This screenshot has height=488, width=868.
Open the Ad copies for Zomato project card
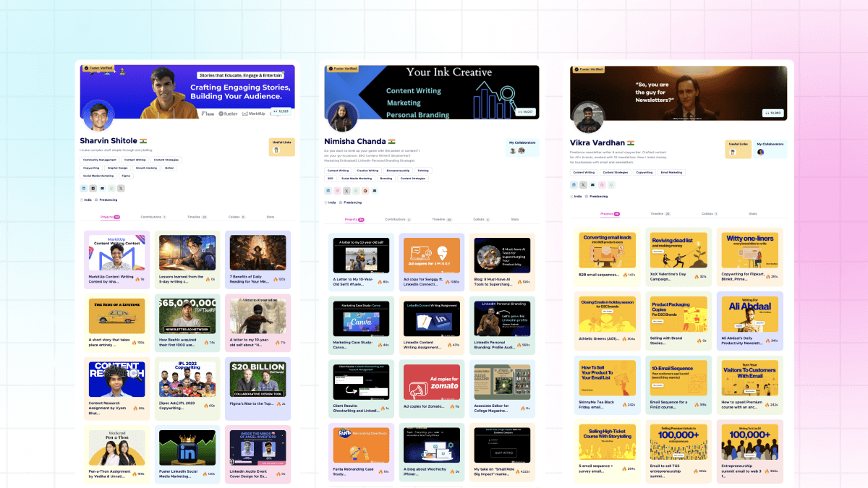[x=431, y=383]
